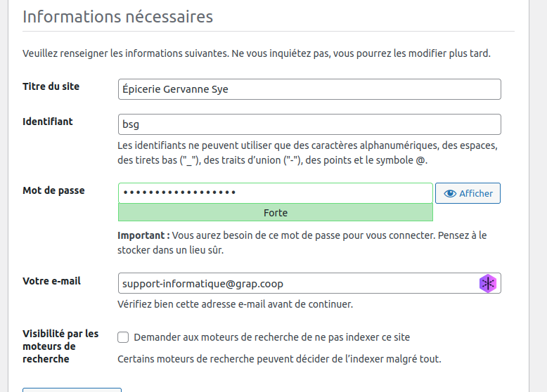
Task: Click the green Forte password strength bar
Action: pyautogui.click(x=276, y=213)
